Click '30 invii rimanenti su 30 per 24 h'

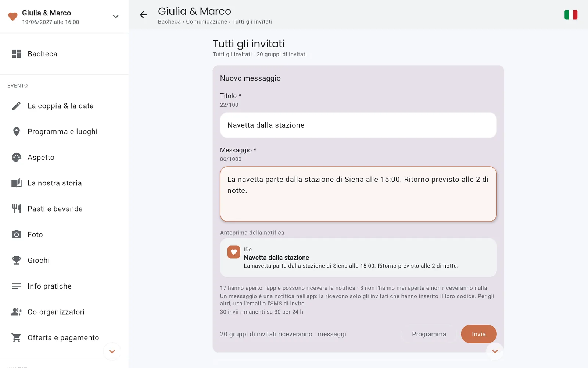pyautogui.click(x=262, y=312)
